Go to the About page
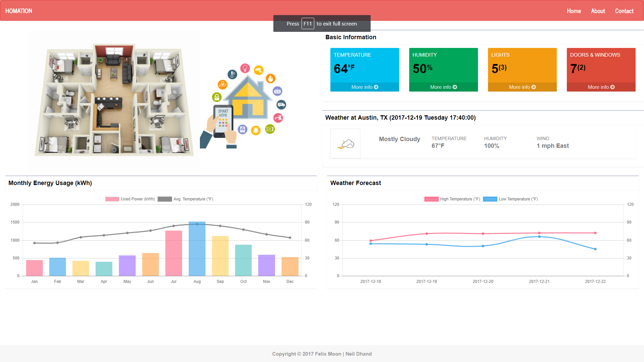Image resolution: width=644 pixels, height=362 pixels. [x=598, y=11]
